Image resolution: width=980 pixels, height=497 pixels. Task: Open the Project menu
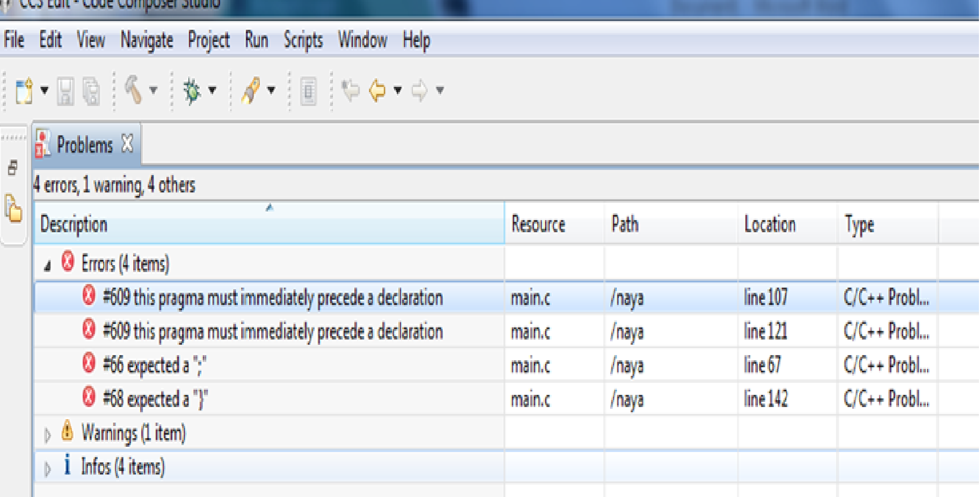(x=208, y=40)
